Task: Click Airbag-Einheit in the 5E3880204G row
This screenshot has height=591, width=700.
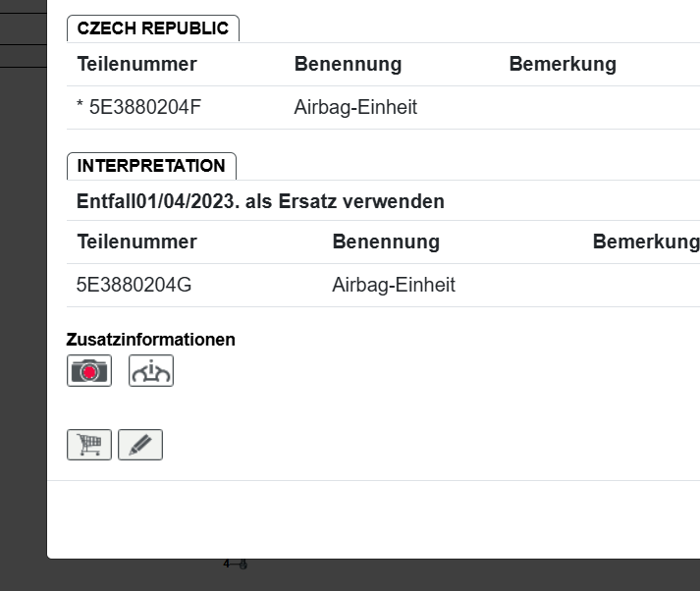Action: click(x=394, y=286)
